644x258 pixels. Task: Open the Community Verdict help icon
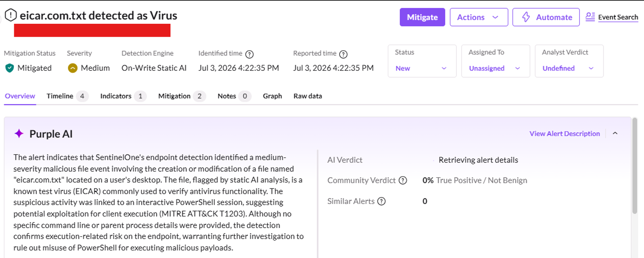click(x=403, y=180)
